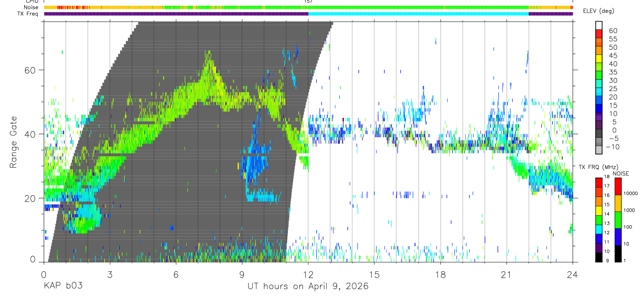644x297 pixels.
Task: Click the white top segment of the ELEV color bar
Action: pos(599,26)
